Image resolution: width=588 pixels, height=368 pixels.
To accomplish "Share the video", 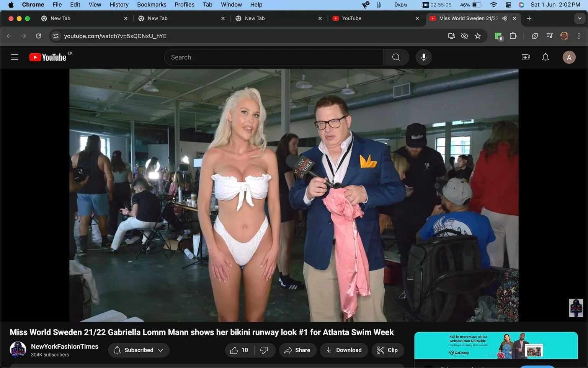I will coord(297,350).
